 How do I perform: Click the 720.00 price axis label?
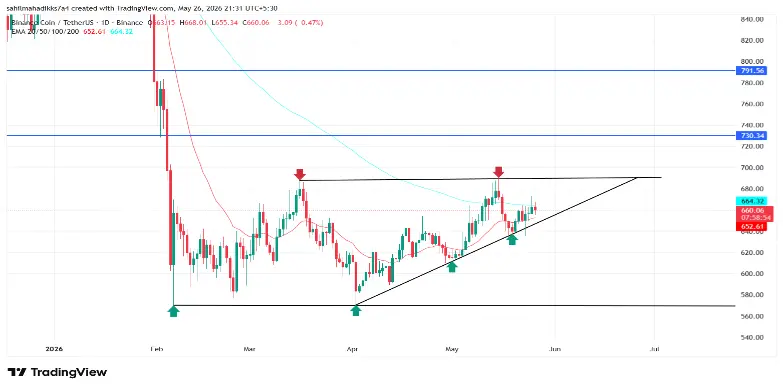[x=753, y=146]
